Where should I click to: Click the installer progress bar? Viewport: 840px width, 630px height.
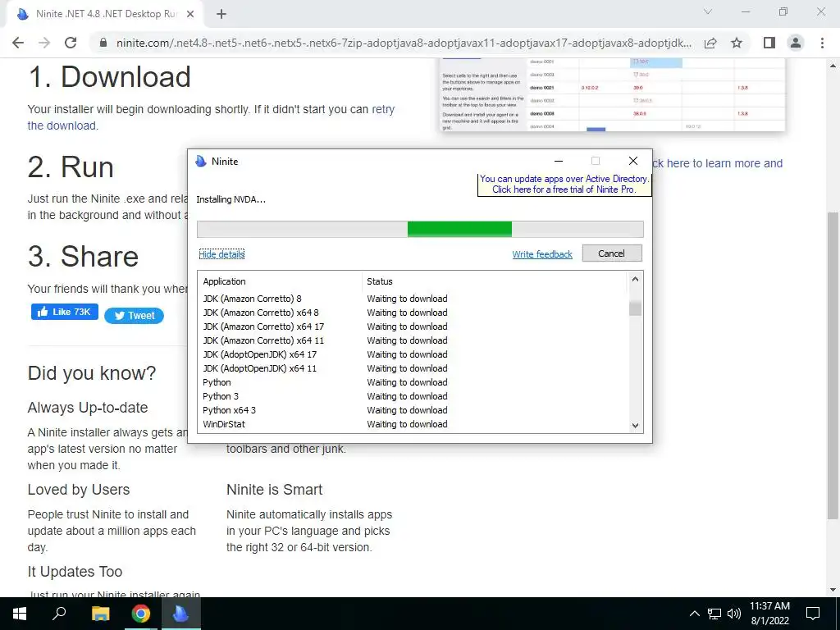(x=420, y=229)
